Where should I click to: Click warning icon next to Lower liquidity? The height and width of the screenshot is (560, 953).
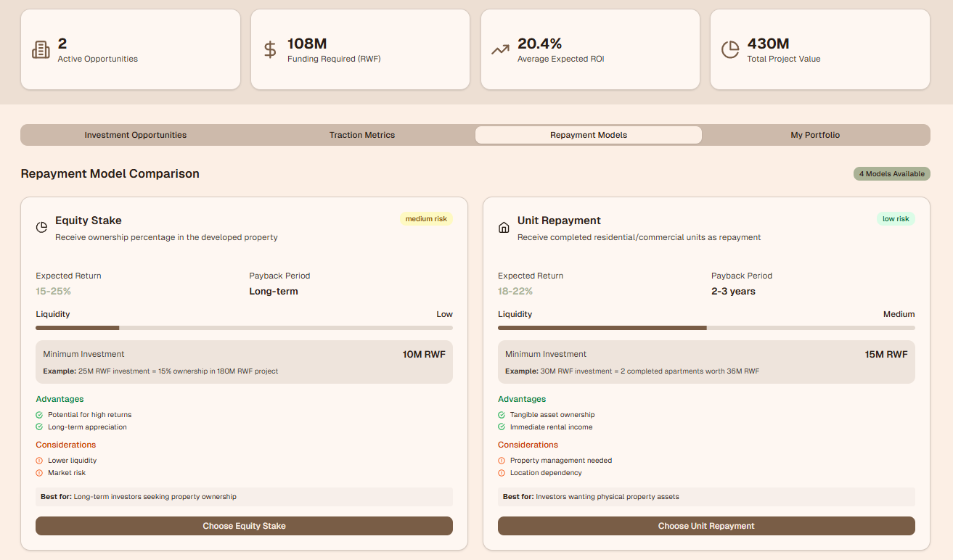coord(39,461)
